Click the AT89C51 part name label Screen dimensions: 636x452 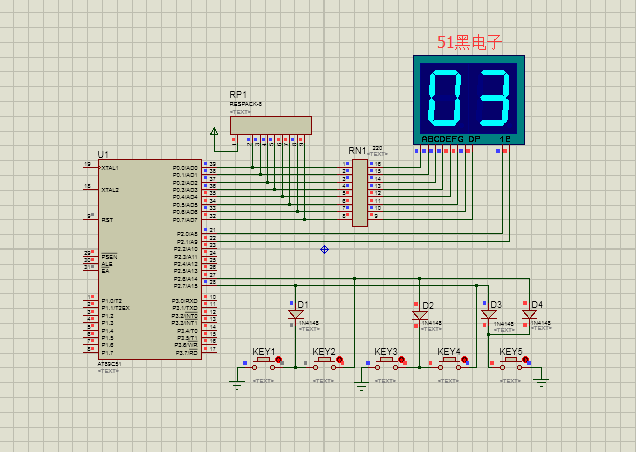point(110,364)
